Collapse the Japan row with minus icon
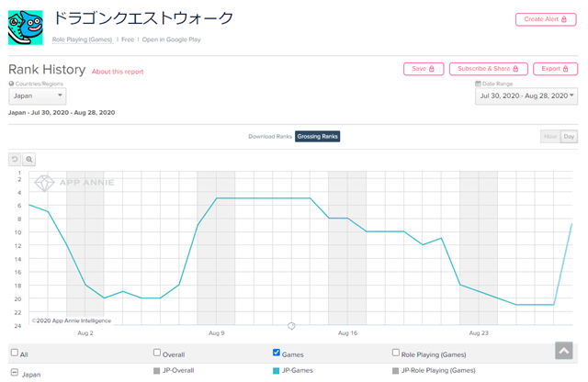 15,372
